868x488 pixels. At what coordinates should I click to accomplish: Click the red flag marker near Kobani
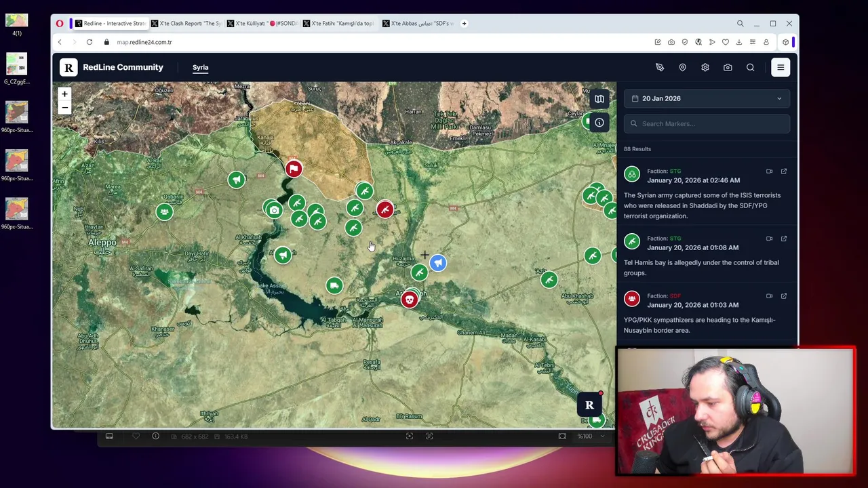(294, 168)
